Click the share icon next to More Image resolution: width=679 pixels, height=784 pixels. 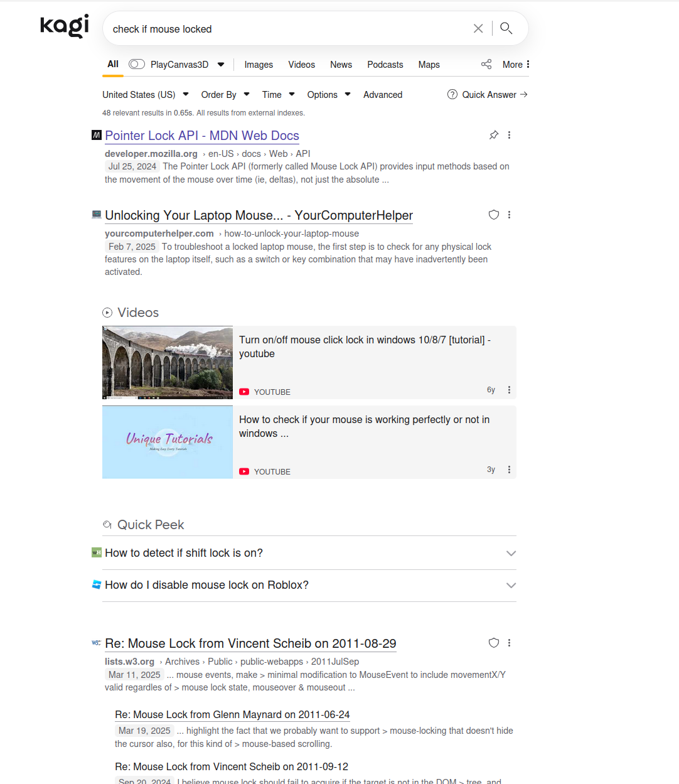[x=486, y=64]
